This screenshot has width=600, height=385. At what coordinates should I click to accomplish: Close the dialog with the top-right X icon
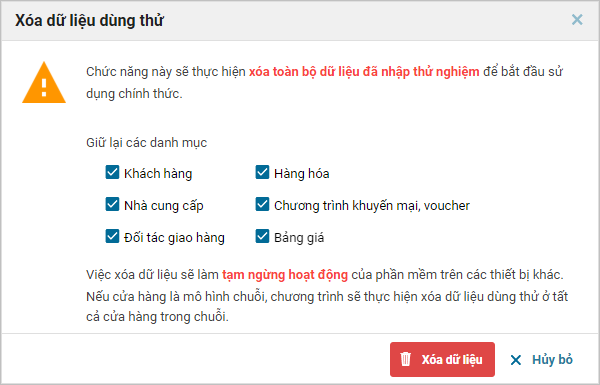point(577,20)
